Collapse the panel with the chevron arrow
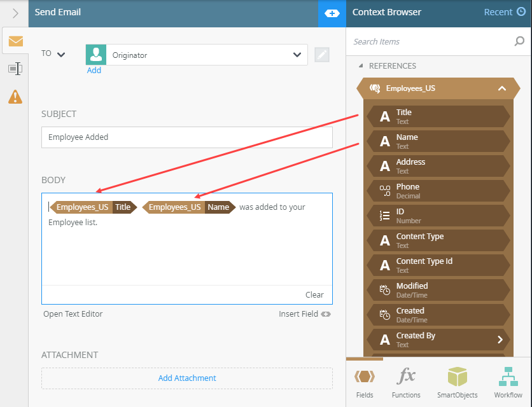This screenshot has height=407, width=532. [15, 13]
